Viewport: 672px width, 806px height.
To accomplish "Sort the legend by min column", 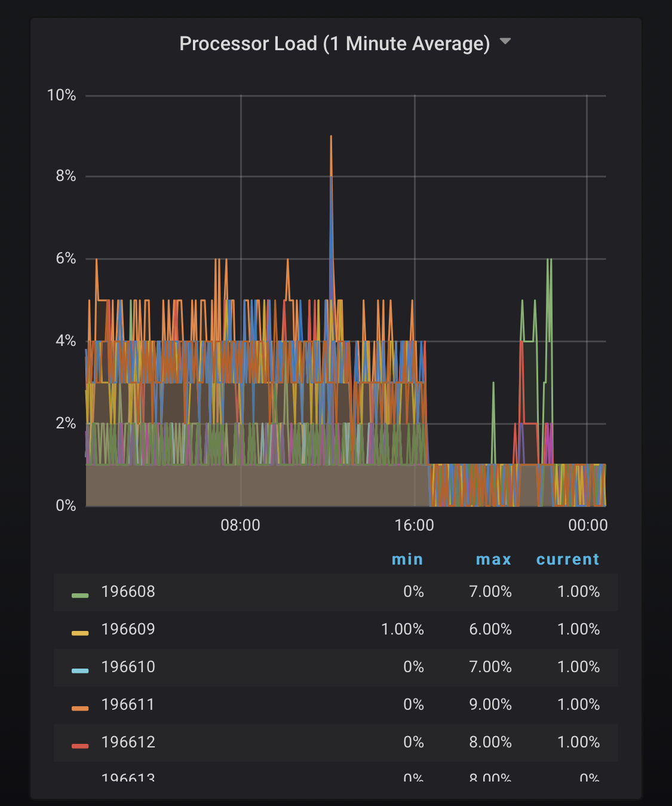I will click(x=407, y=559).
